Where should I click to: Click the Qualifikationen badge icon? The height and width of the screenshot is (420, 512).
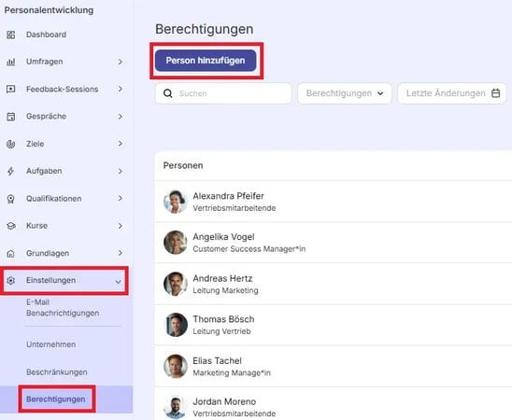(x=11, y=199)
